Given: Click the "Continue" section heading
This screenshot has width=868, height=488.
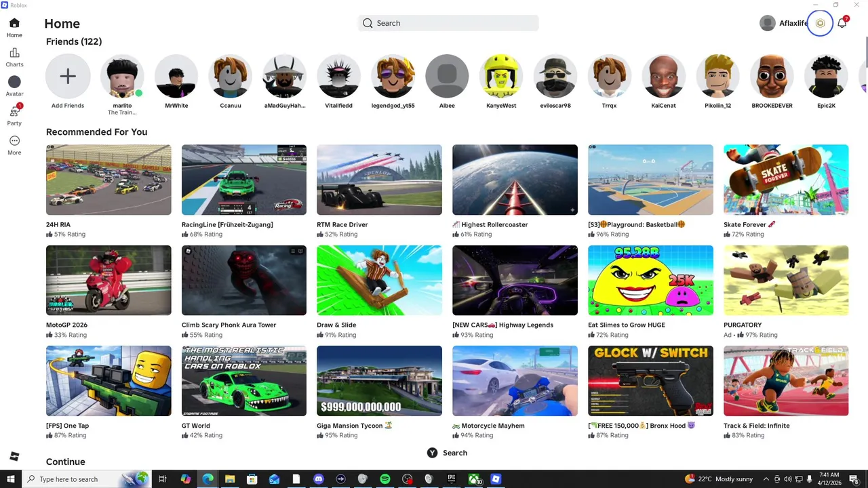Looking at the screenshot, I should tap(66, 462).
